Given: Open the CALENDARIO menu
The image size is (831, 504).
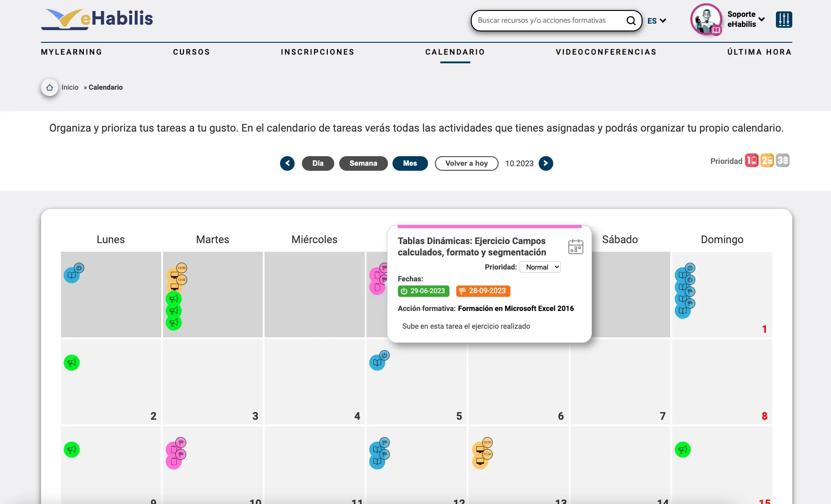Looking at the screenshot, I should [x=455, y=52].
